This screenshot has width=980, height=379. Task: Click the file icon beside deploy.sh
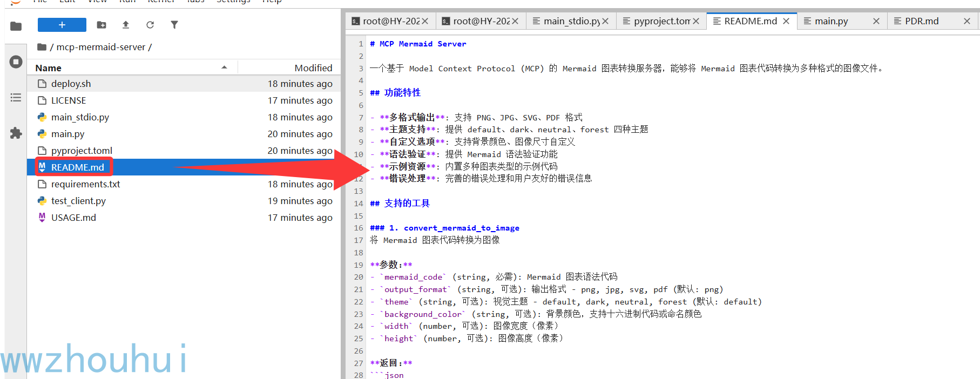click(x=42, y=84)
